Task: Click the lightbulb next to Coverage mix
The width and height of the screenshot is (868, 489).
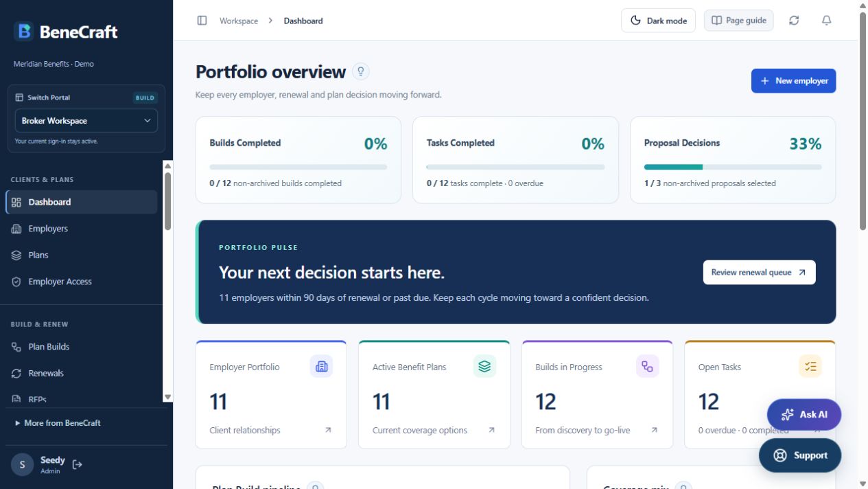Action: (683, 486)
